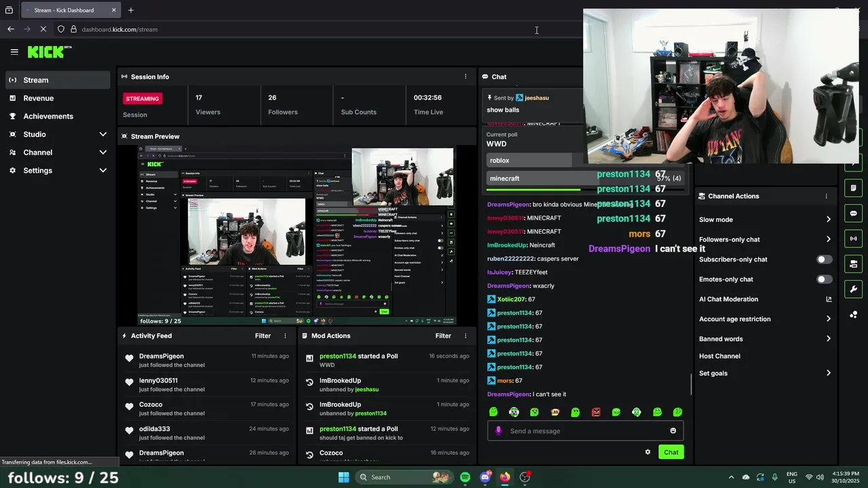
Task: Click the stream preview thumbnail
Action: [297, 235]
